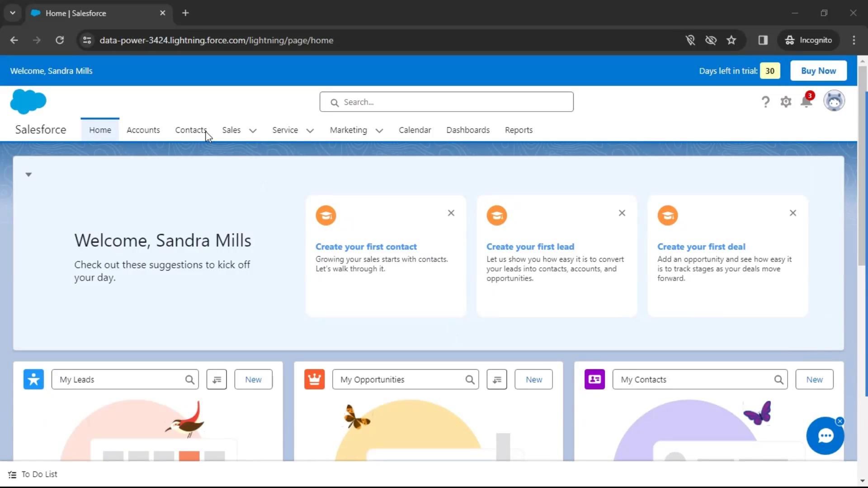Open the Create your first lead link
The width and height of the screenshot is (868, 488).
pyautogui.click(x=530, y=247)
